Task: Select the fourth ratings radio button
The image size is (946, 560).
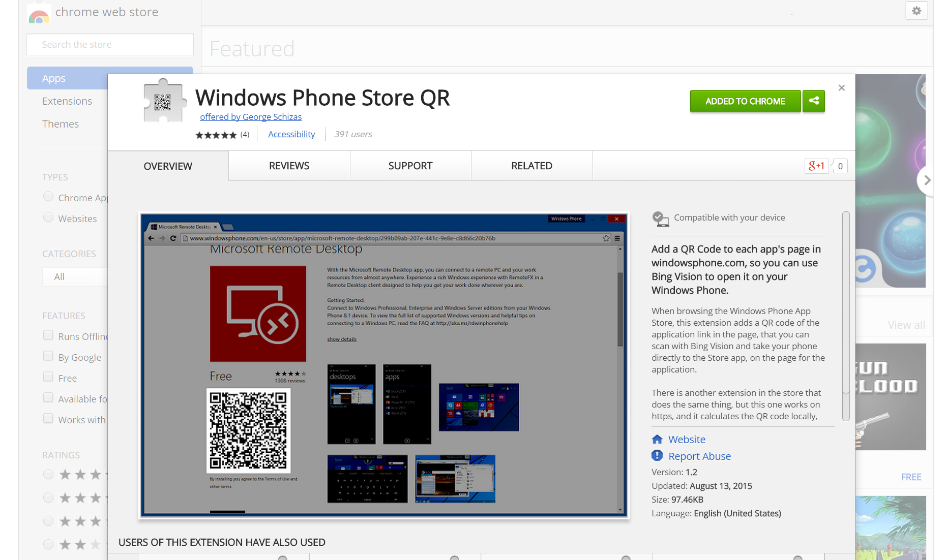Action: click(48, 544)
